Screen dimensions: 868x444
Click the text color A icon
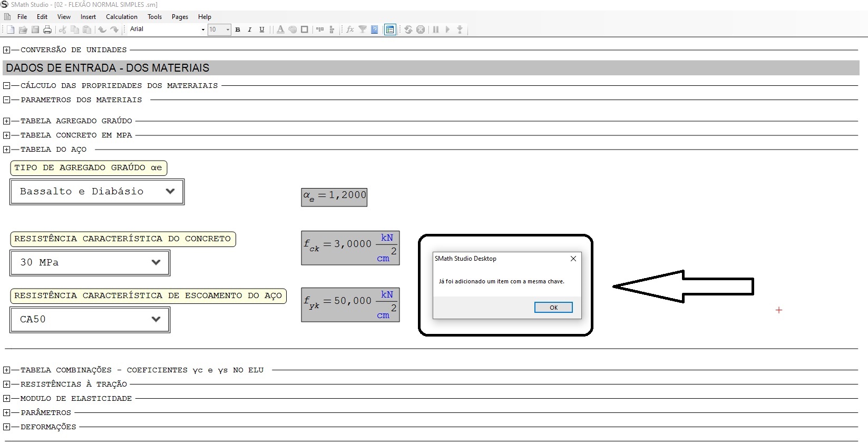click(x=280, y=29)
